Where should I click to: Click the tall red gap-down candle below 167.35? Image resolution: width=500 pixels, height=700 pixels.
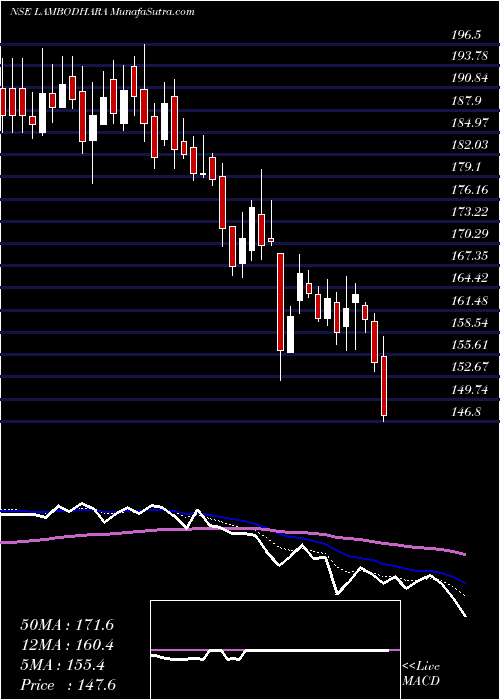[x=280, y=301]
